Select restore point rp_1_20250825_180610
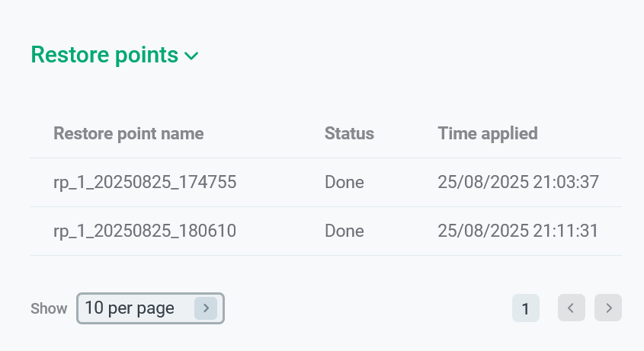 [145, 231]
